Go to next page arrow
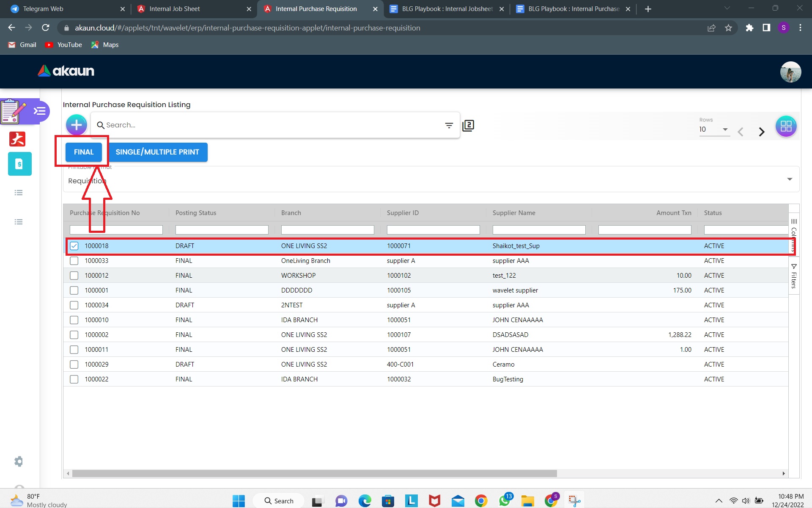Image resolution: width=812 pixels, height=508 pixels. click(x=761, y=132)
